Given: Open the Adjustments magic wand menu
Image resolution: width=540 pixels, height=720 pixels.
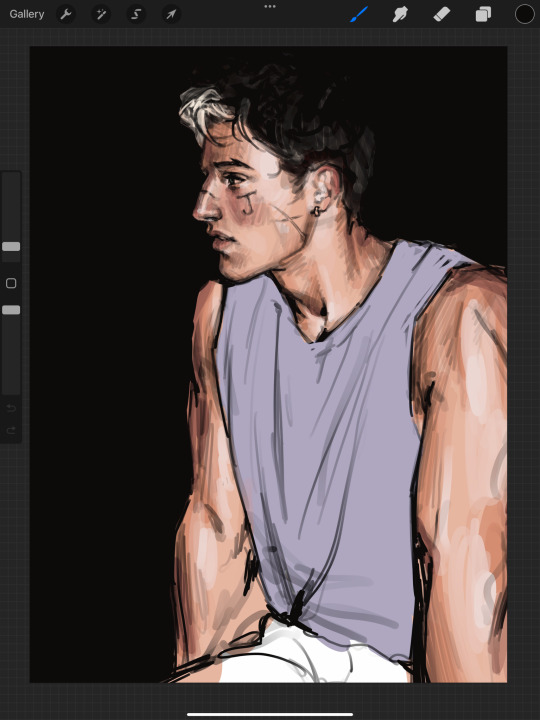Looking at the screenshot, I should [x=101, y=14].
